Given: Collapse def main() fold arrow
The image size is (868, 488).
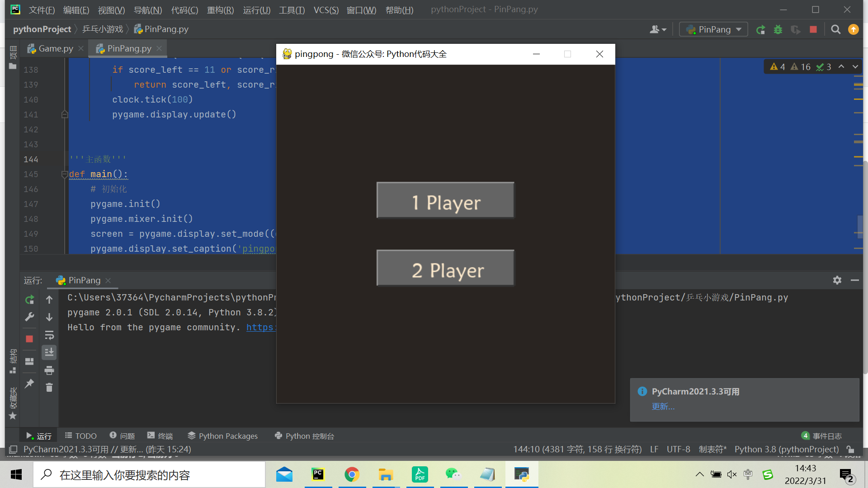Looking at the screenshot, I should click(65, 174).
